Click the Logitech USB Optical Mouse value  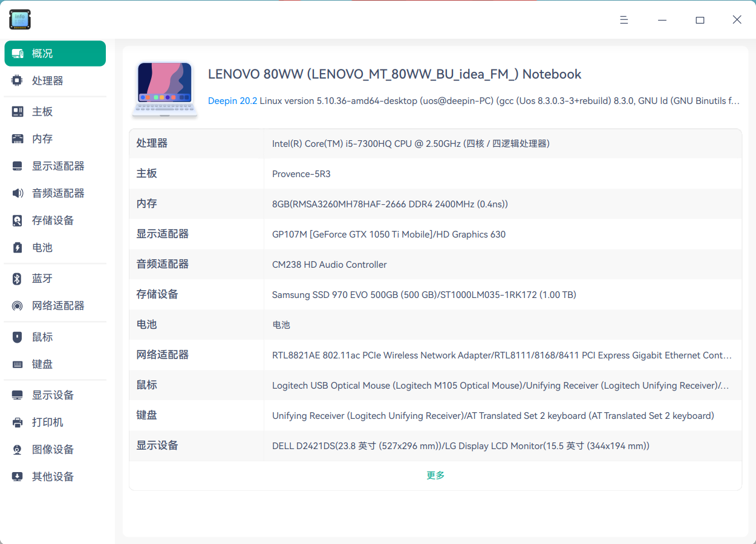click(x=501, y=386)
